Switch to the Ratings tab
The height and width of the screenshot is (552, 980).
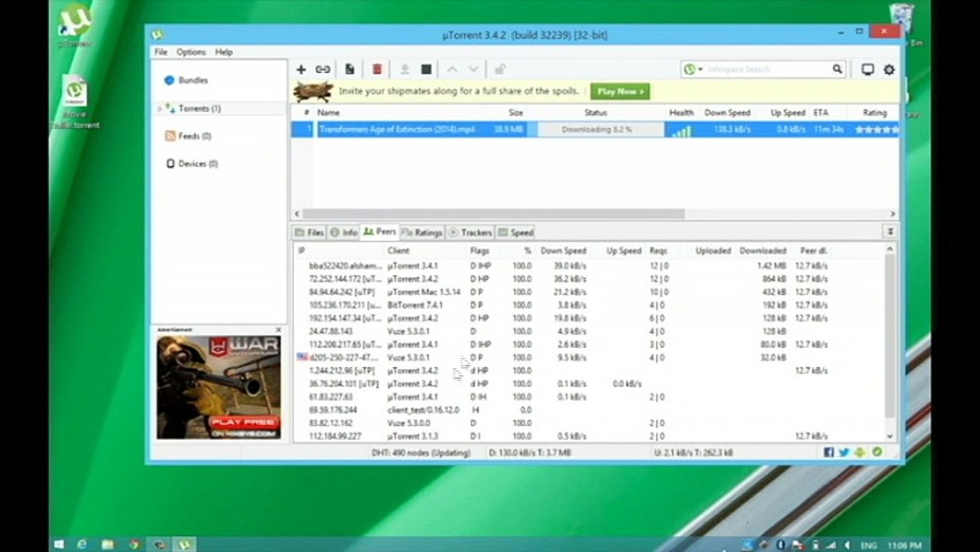coord(422,232)
